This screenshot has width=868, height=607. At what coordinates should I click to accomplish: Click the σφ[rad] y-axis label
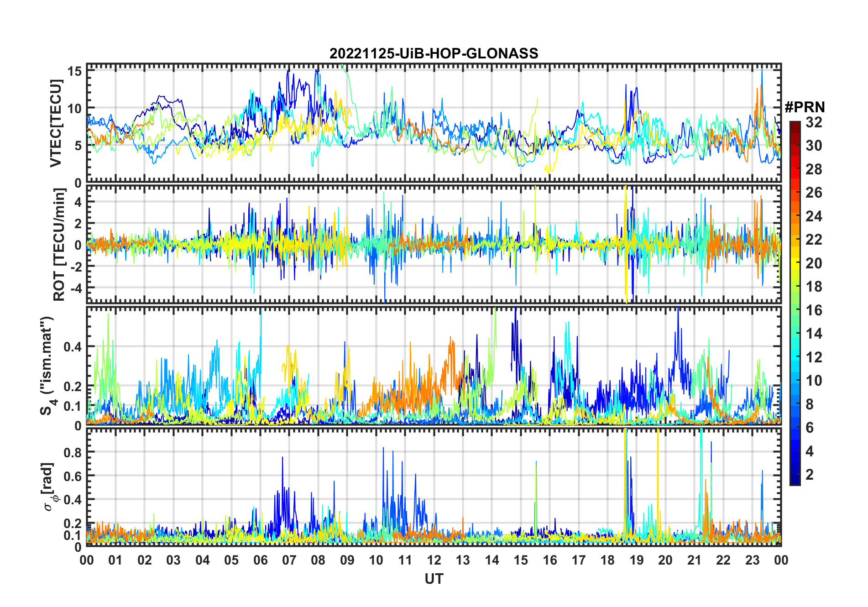48,487
